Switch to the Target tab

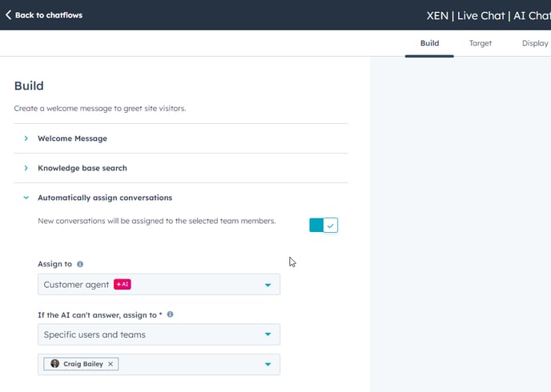(481, 43)
